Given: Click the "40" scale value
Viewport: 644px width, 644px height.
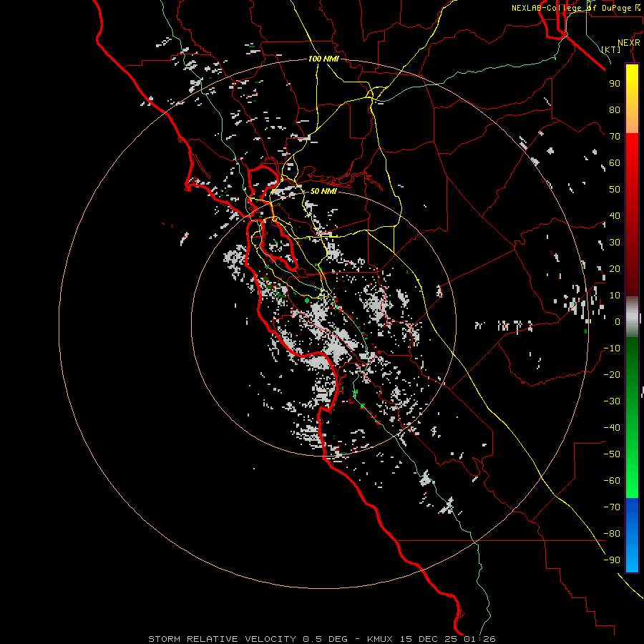Looking at the screenshot, I should pos(615,215).
